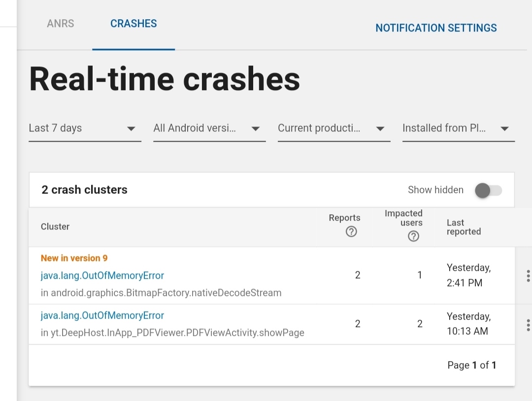Expand the Current production filter dropdown
Viewport: 532px width, 401px height.
pyautogui.click(x=334, y=129)
